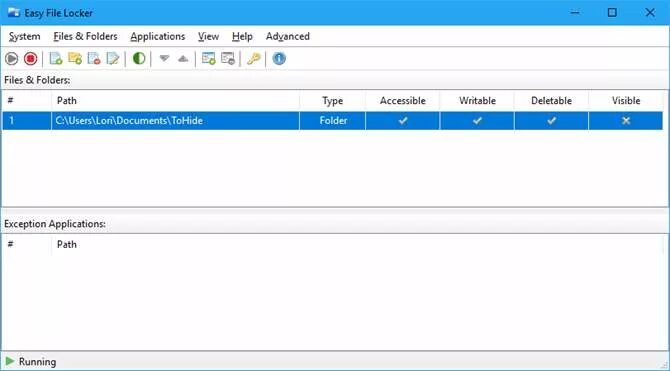Click the Easy File Locker title icon
Screen dimensions: 670x371
pyautogui.click(x=14, y=12)
